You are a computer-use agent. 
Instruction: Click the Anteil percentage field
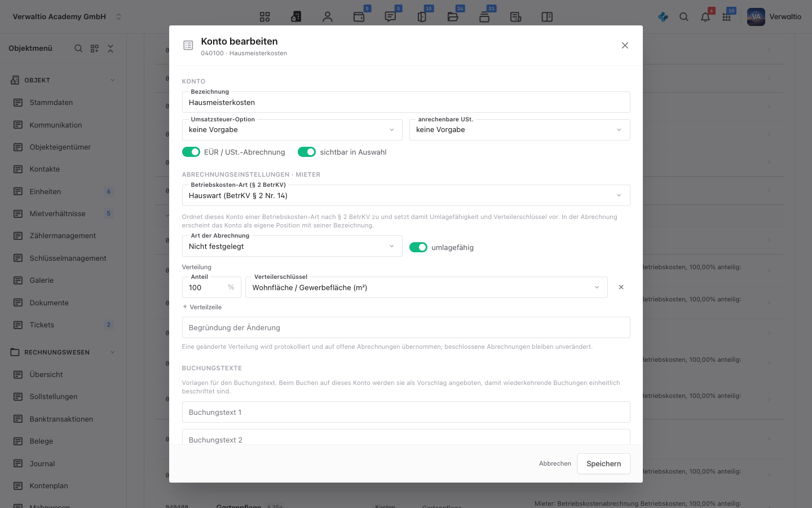[x=211, y=287]
